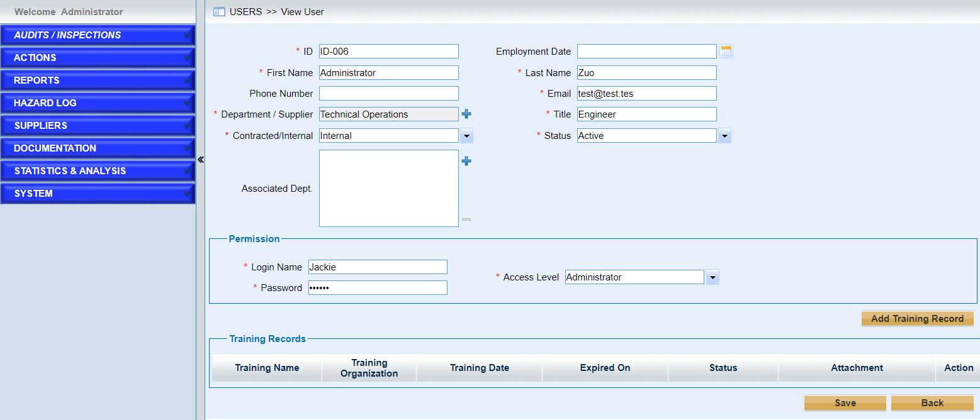Screen dimensions: 980x420
Task: Click Add Training Record button
Action: tap(917, 319)
